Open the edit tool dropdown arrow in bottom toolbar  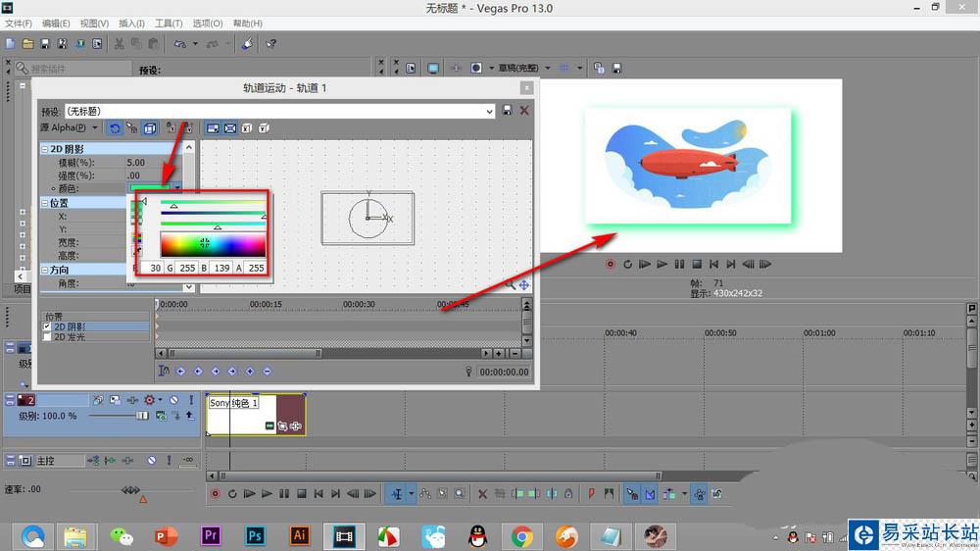tap(411, 493)
